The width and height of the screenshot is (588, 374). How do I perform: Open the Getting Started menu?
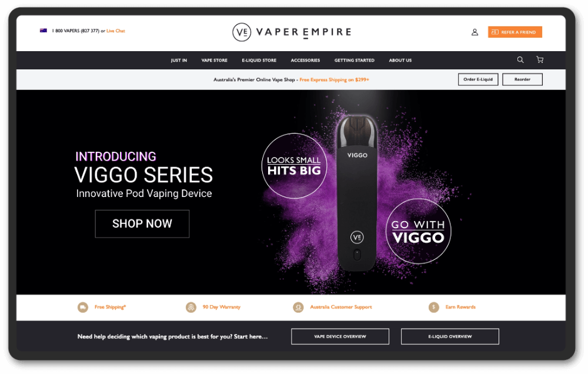[x=355, y=61]
